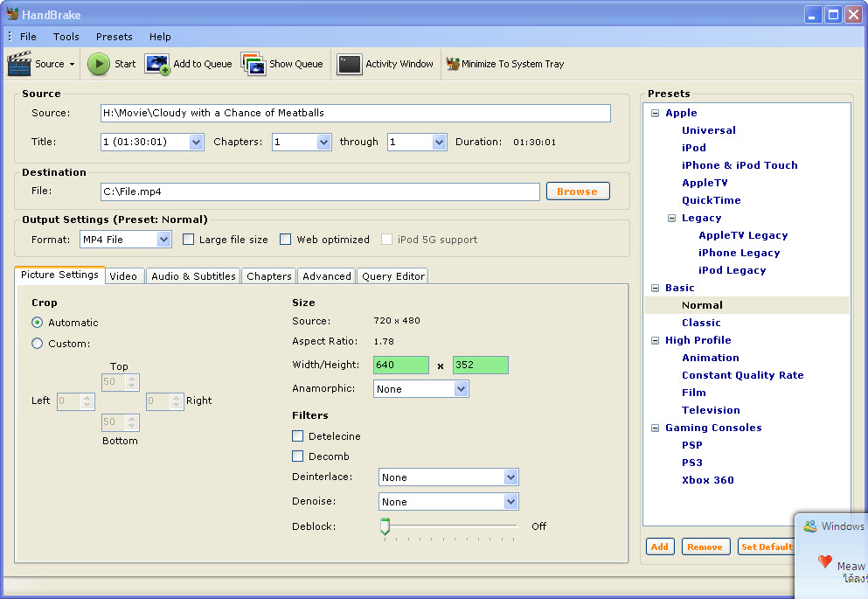Click the Add preset button
868x599 pixels.
659,547
